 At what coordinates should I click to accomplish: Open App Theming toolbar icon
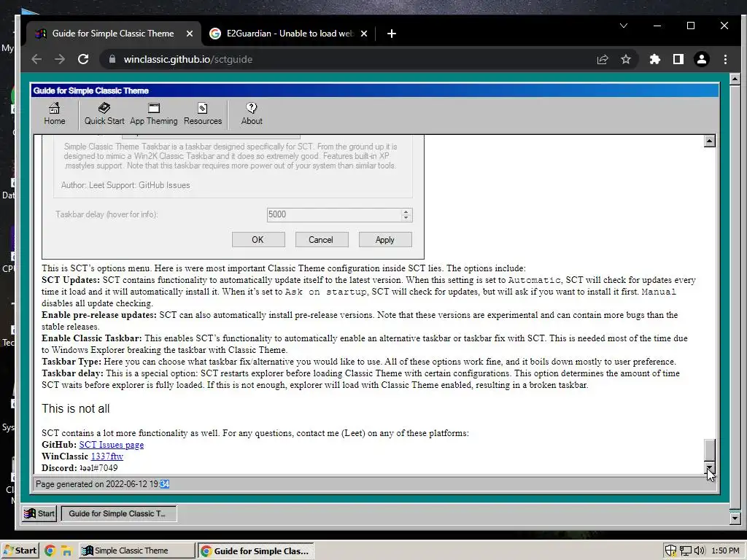[x=154, y=114]
